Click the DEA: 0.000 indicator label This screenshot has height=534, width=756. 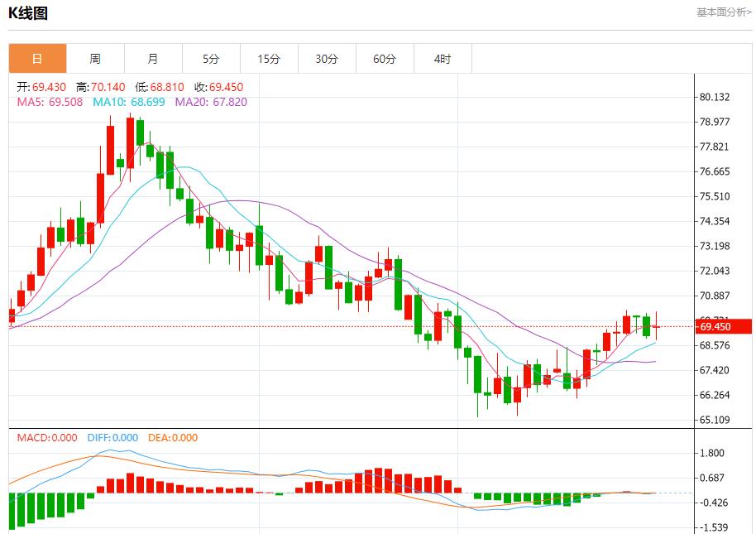coord(173,438)
